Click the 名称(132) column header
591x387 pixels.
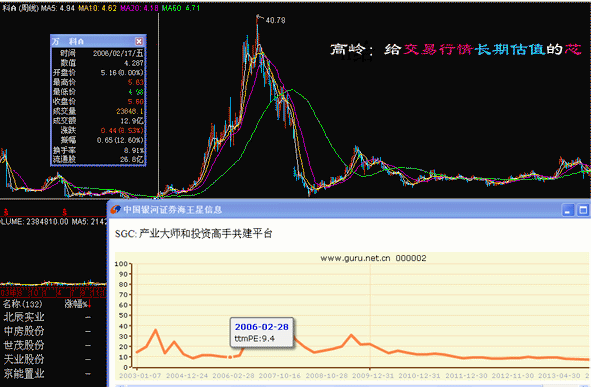point(22,304)
